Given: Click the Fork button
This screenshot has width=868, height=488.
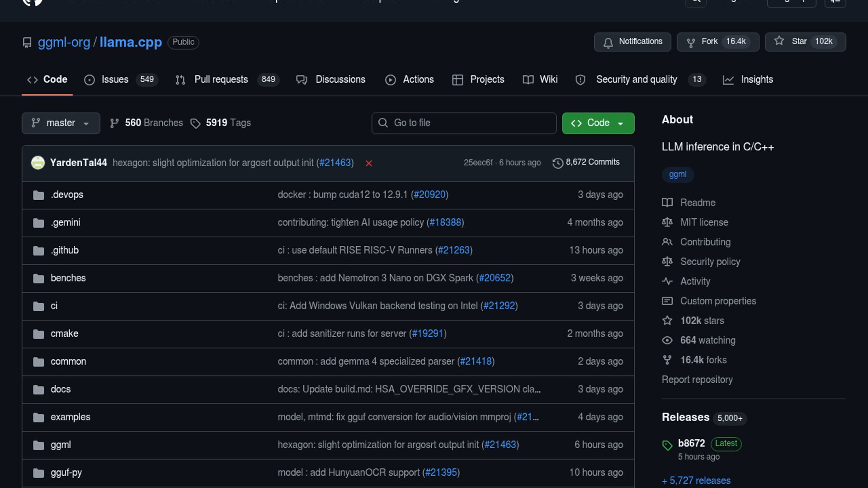Looking at the screenshot, I should 717,42.
